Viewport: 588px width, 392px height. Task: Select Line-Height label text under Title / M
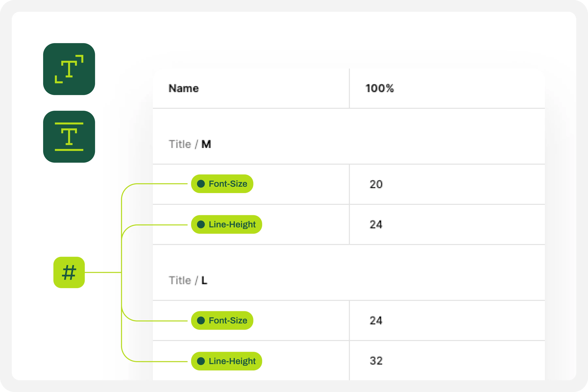pyautogui.click(x=232, y=224)
